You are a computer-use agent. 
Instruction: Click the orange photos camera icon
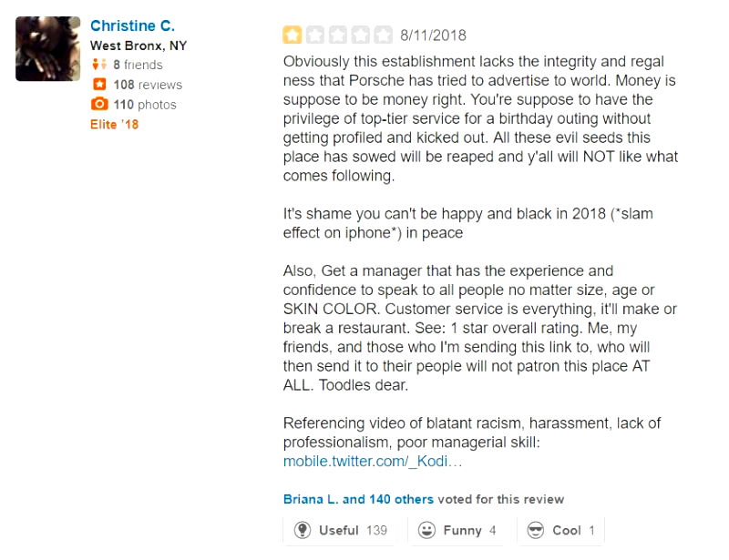point(99,105)
